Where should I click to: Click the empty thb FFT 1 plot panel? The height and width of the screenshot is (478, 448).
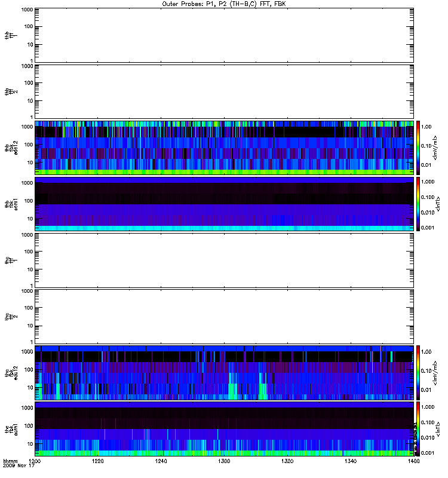[x=224, y=35]
